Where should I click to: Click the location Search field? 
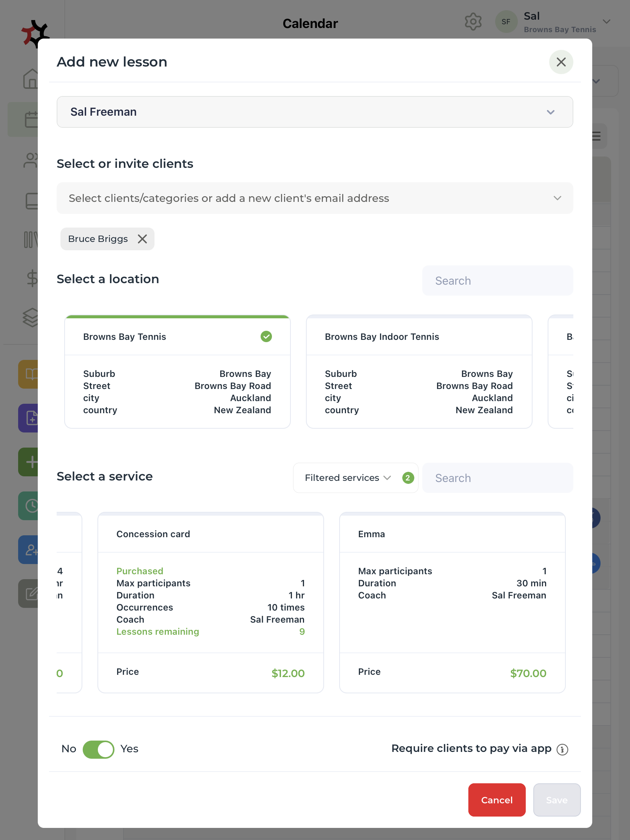tap(497, 281)
